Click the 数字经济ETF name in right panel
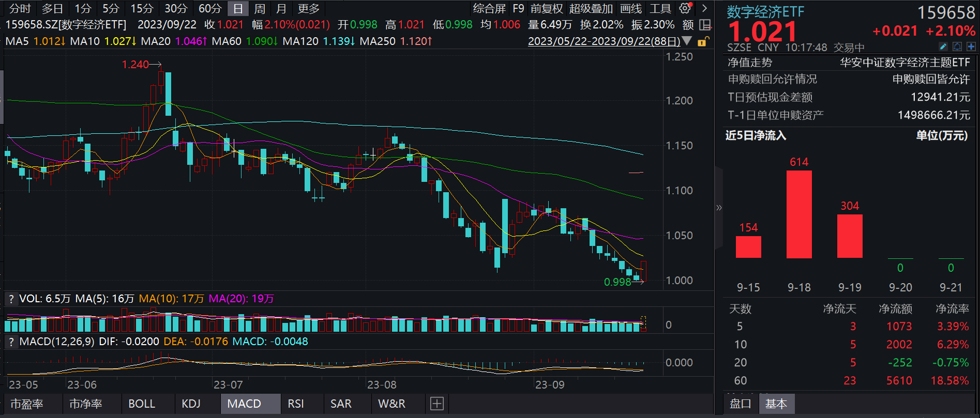This screenshot has height=418, width=980. click(765, 11)
